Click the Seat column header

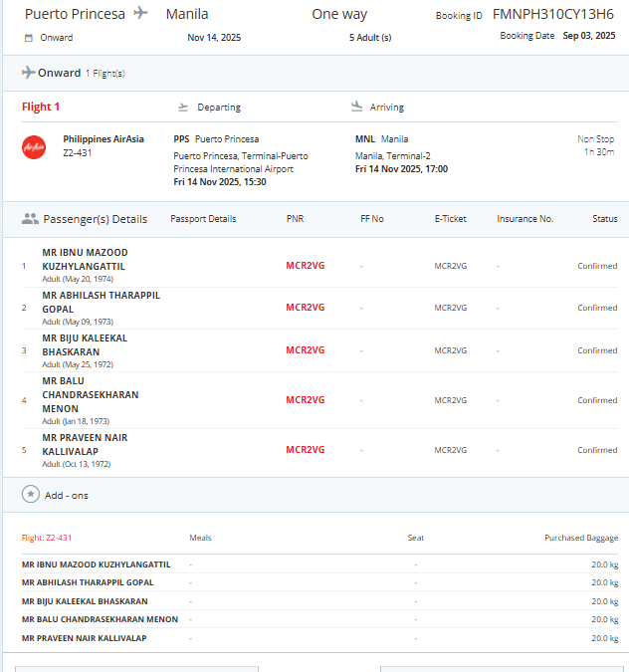point(416,538)
